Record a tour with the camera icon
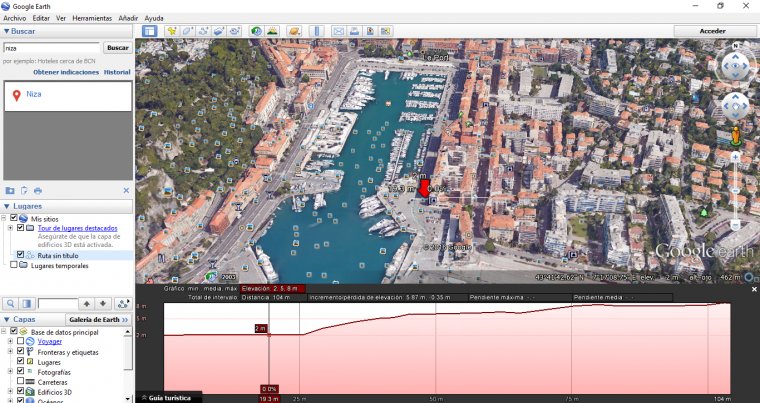The height and width of the screenshot is (403, 760). coord(235,31)
